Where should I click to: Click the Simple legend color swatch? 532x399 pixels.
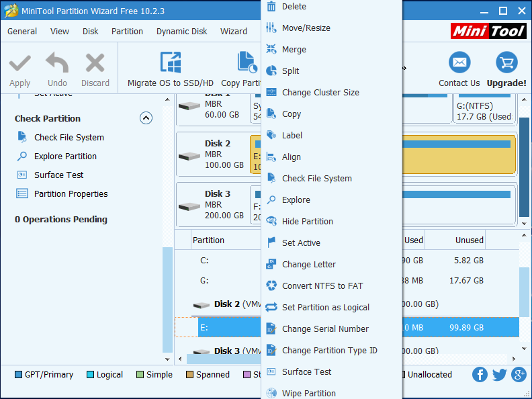(140, 375)
